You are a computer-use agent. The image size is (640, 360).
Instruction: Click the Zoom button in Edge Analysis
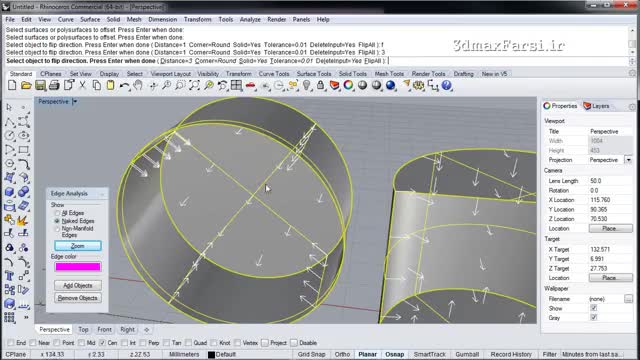78,246
